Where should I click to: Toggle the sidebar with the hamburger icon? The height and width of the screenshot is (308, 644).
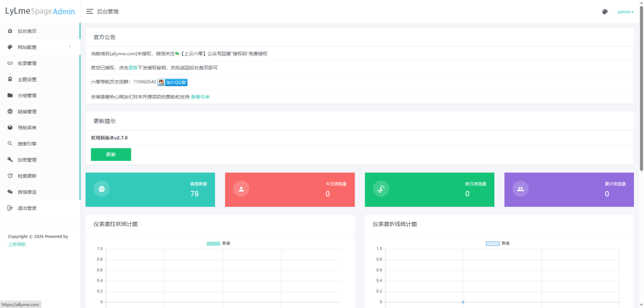(89, 12)
